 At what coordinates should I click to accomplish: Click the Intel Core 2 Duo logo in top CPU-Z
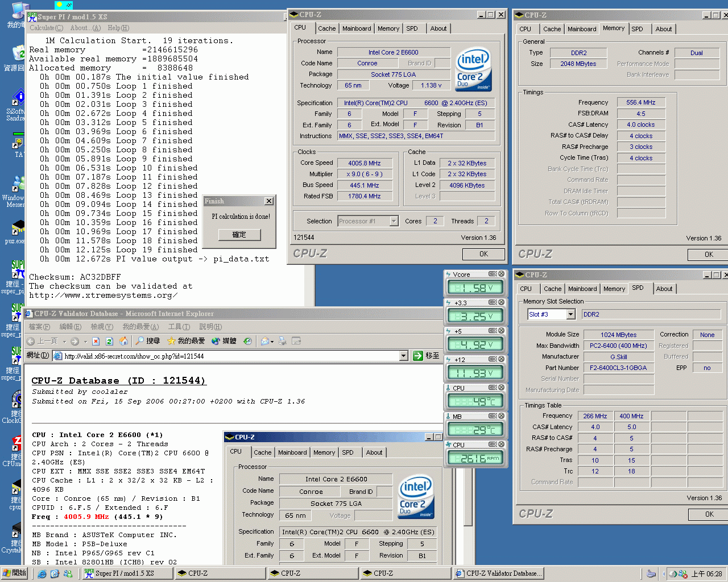(473, 69)
